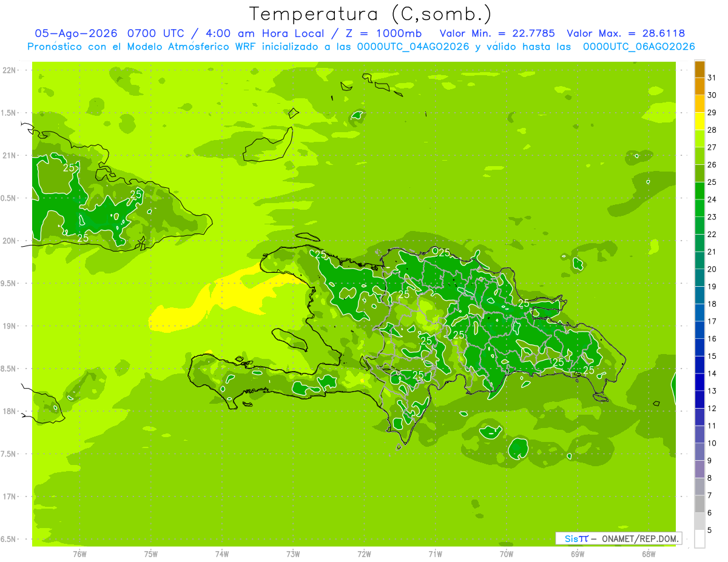Click the "19N" latitude label
The image size is (728, 562).
[8, 326]
